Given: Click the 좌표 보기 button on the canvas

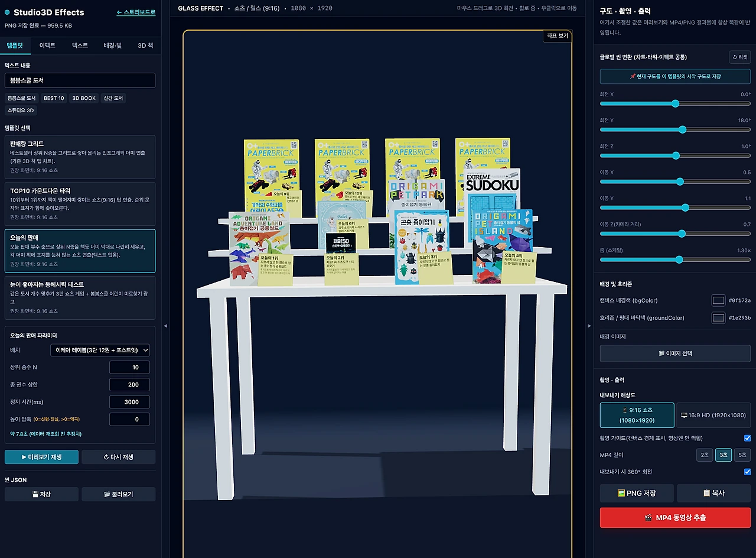Looking at the screenshot, I should click(558, 36).
